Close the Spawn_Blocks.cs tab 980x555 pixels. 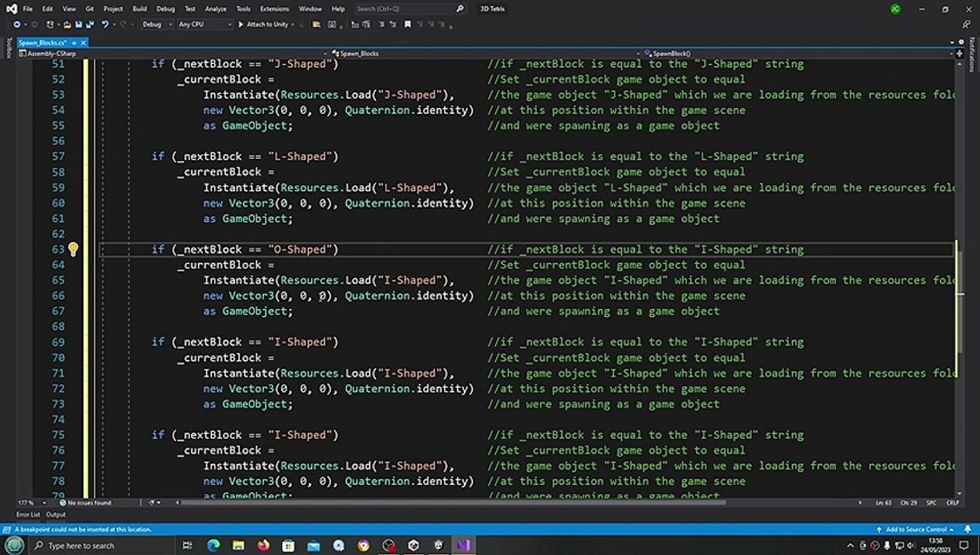click(83, 42)
